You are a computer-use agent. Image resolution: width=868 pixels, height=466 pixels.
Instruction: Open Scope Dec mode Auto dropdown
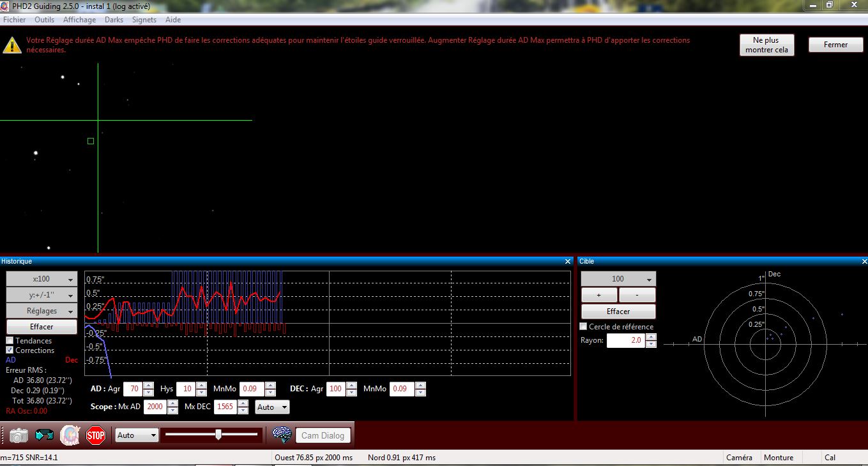tap(272, 407)
